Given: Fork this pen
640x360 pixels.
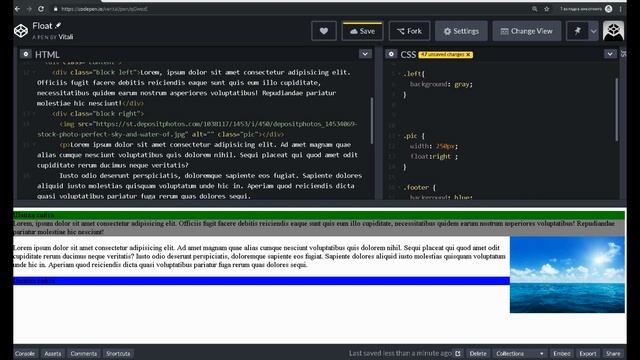Looking at the screenshot, I should [x=409, y=31].
